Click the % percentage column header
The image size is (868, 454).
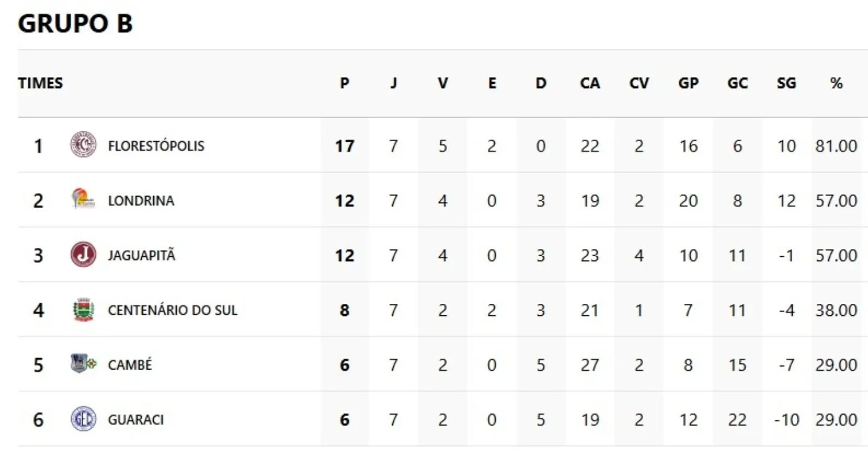[x=835, y=83]
